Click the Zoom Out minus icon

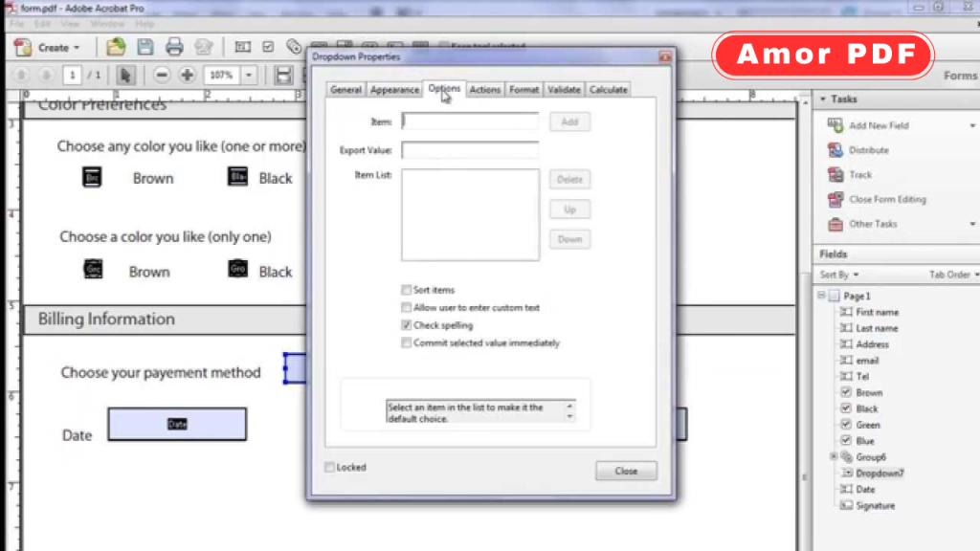coord(162,75)
